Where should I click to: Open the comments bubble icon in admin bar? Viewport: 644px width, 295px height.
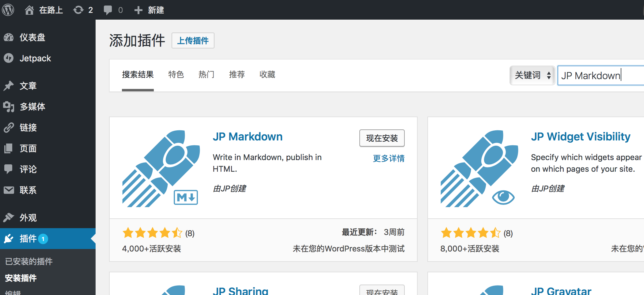pos(108,10)
